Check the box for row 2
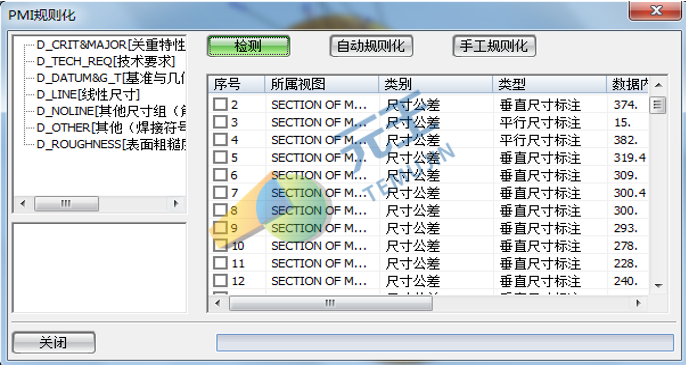 point(220,105)
